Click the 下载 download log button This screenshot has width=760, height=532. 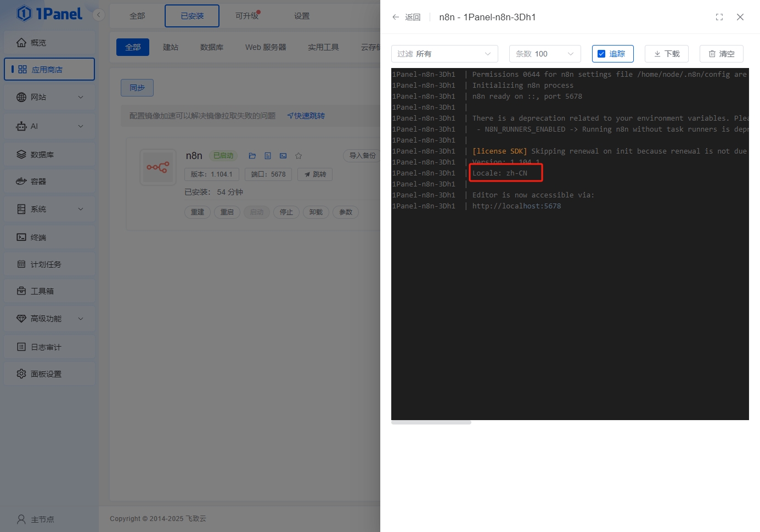pos(667,54)
